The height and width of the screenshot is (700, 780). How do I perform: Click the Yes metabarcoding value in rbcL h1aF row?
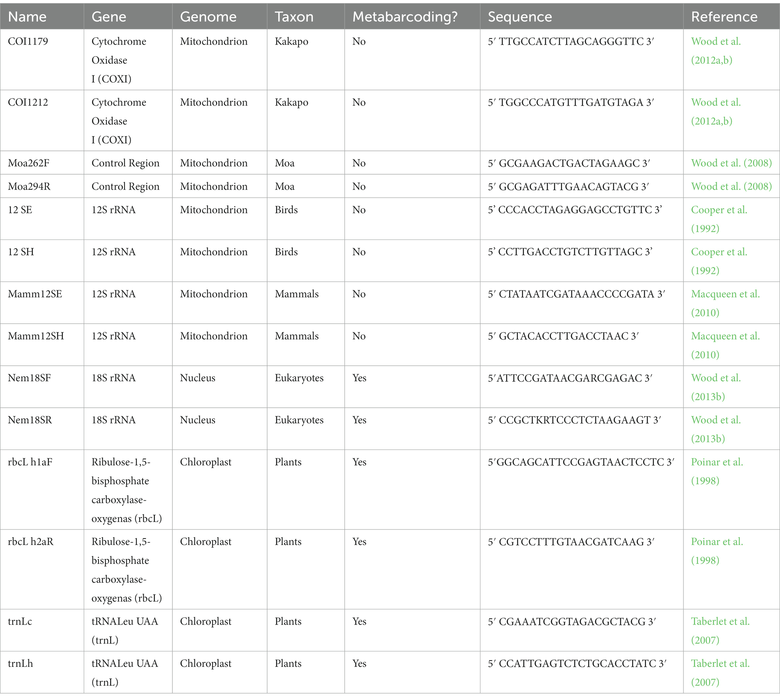(x=359, y=462)
